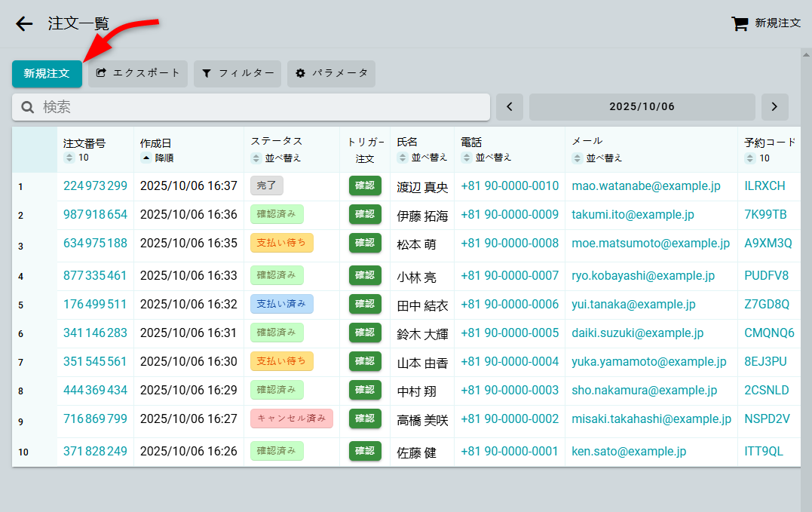Adjust the 注文番号 column row-count stepper

pos(69,158)
